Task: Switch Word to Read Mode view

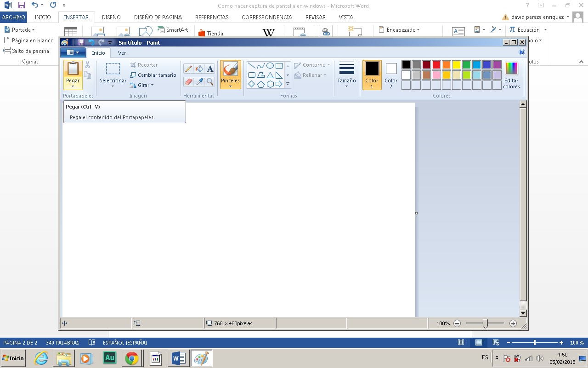Action: coord(461,343)
